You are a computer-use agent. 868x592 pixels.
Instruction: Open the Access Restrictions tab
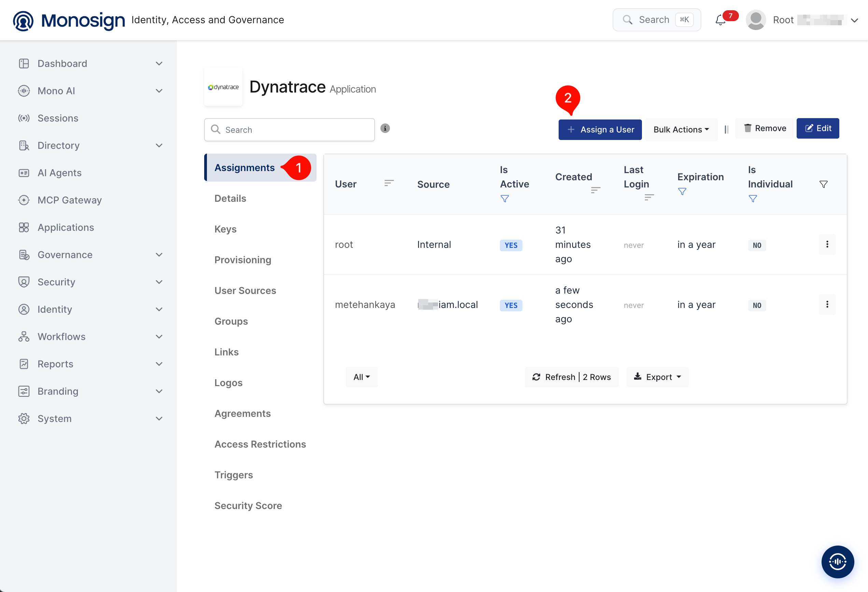click(260, 444)
